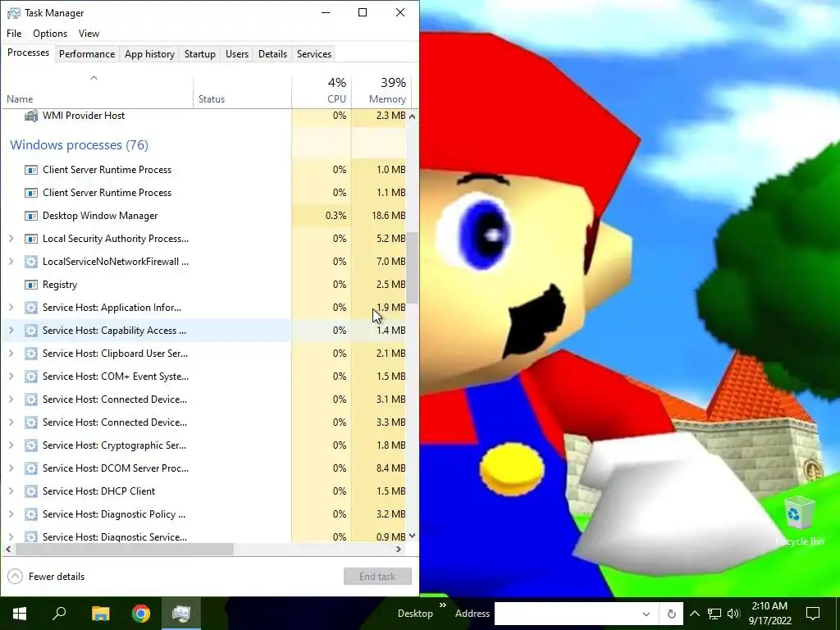Show hidden system tray icons
Screen dimensions: 840x630
(x=694, y=614)
